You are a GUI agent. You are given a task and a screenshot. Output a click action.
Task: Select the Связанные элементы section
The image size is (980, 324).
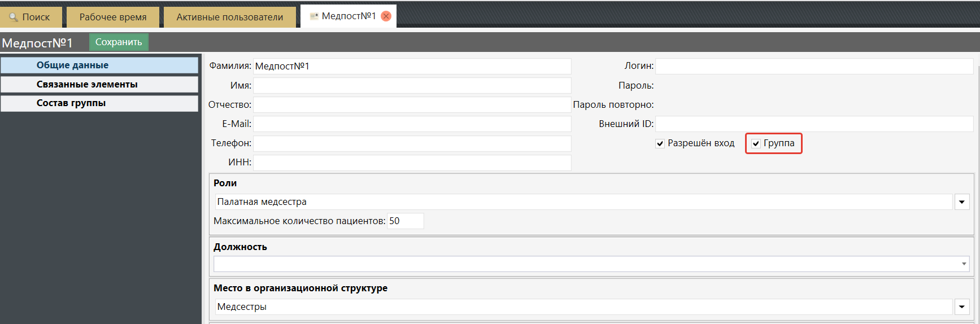(x=99, y=85)
